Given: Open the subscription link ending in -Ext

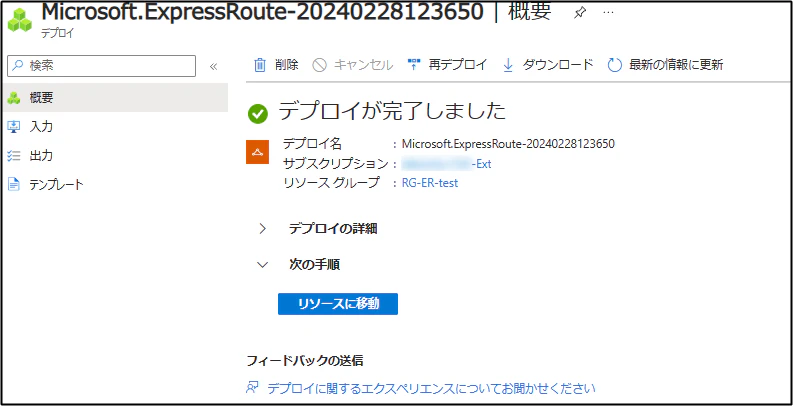Looking at the screenshot, I should tap(447, 164).
